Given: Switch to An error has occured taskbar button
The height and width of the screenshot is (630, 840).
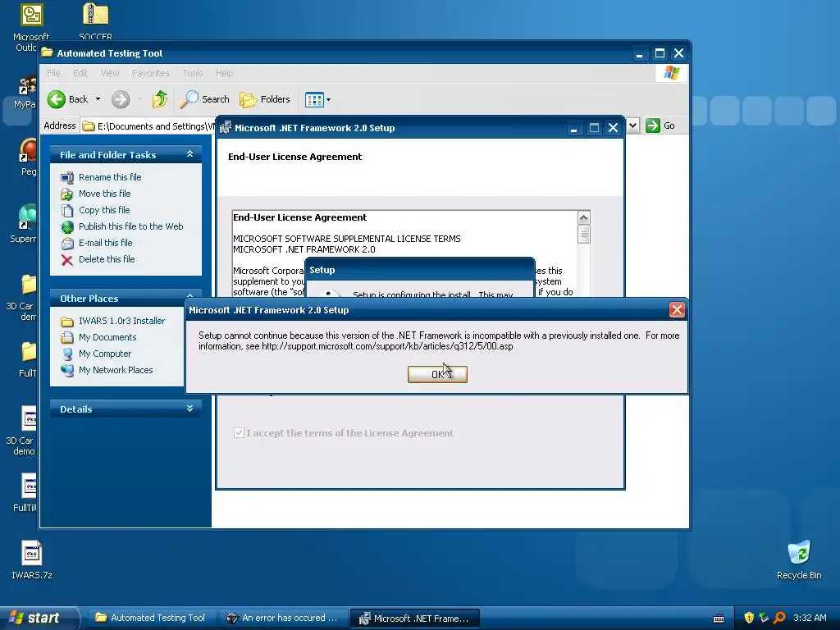Looking at the screenshot, I should click(282, 618).
